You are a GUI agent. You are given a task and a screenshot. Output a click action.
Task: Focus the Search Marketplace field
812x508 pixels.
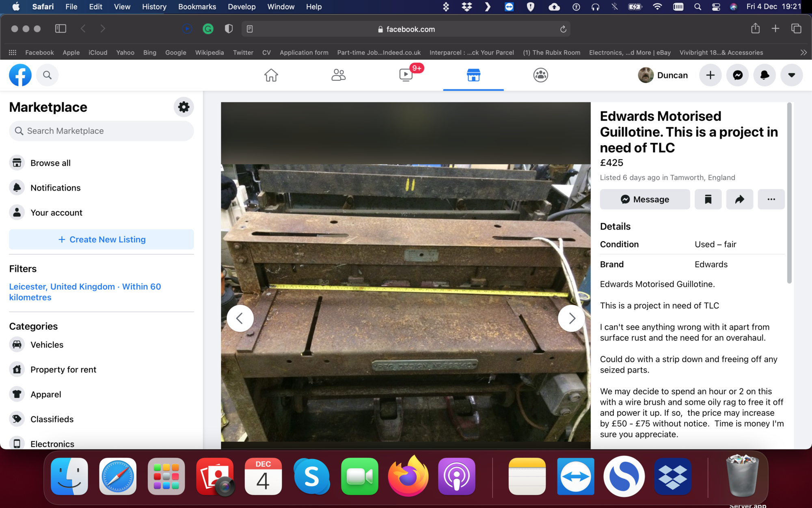click(x=101, y=131)
